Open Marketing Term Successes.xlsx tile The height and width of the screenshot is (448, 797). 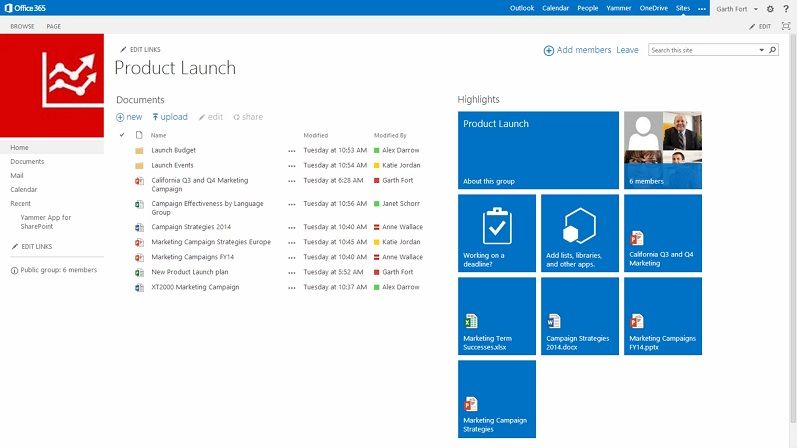point(497,316)
